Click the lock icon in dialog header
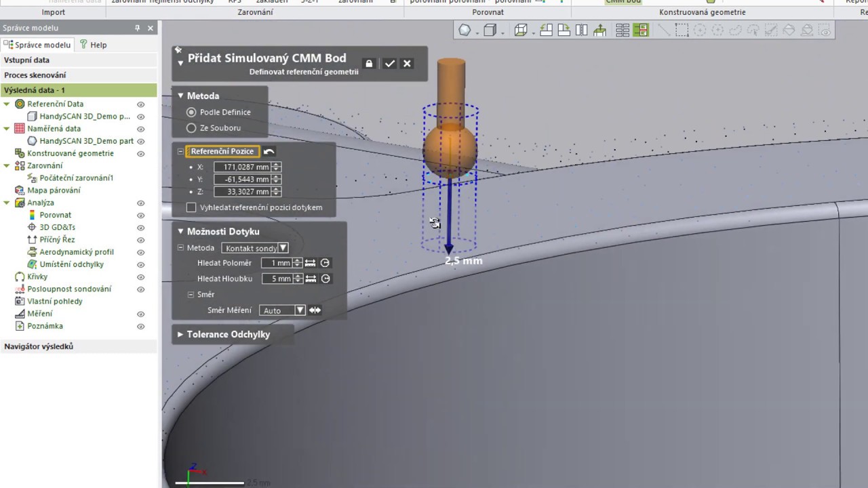868x488 pixels. coord(369,64)
